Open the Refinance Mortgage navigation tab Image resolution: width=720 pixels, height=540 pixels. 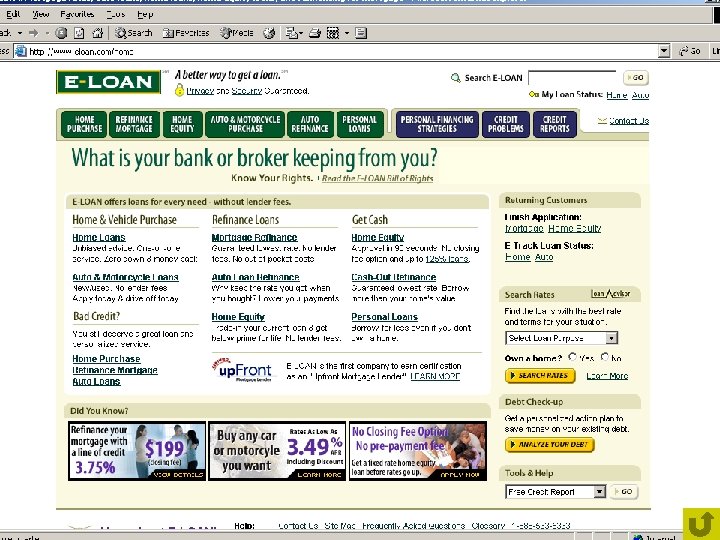tap(134, 124)
